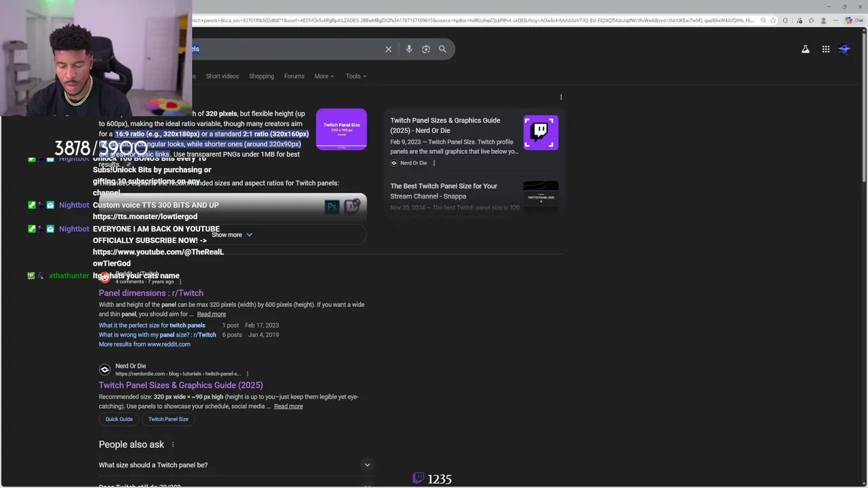Open 'More results from www.reddit.com'
This screenshot has width=868, height=488.
click(x=144, y=344)
